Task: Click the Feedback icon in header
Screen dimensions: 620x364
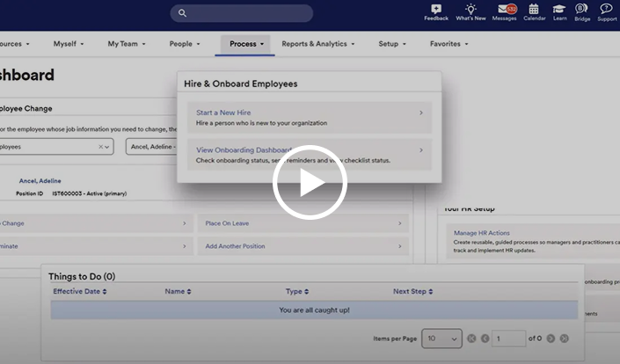Action: tap(436, 10)
